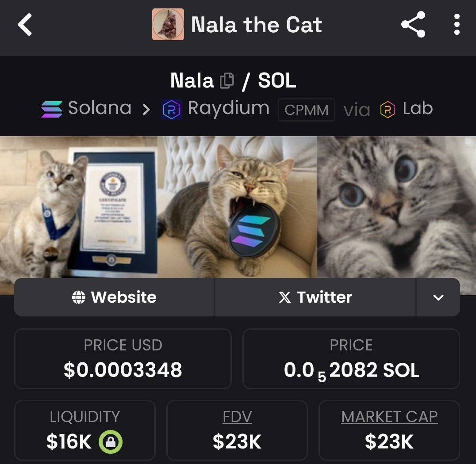Expand more links chevron beside Twitter
The image size is (476, 464).
tap(438, 297)
